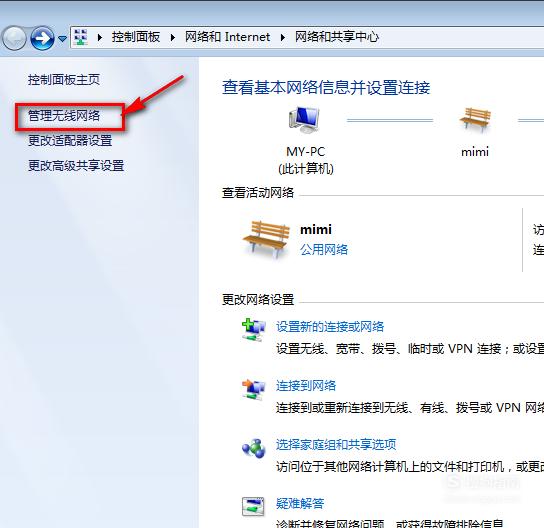Click the large bench icon of active network
Viewport: 544px width, 528px height.
[x=266, y=239]
